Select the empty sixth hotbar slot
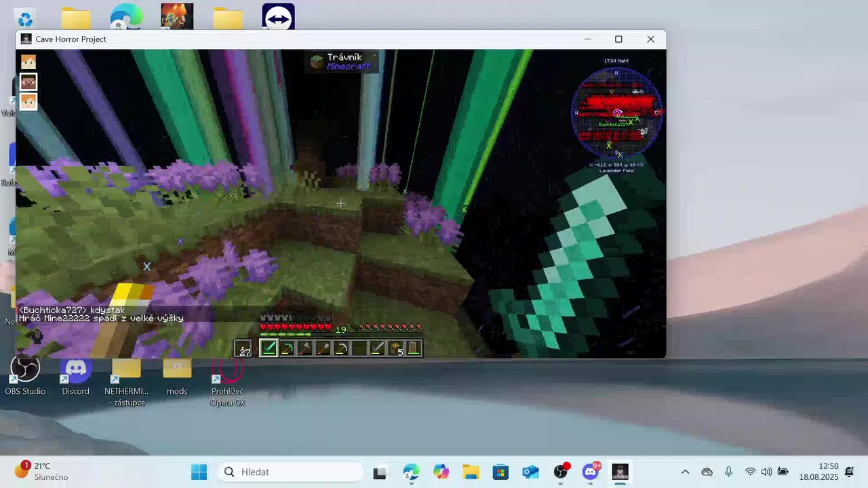Viewport: 868px width, 488px height. pyautogui.click(x=359, y=348)
